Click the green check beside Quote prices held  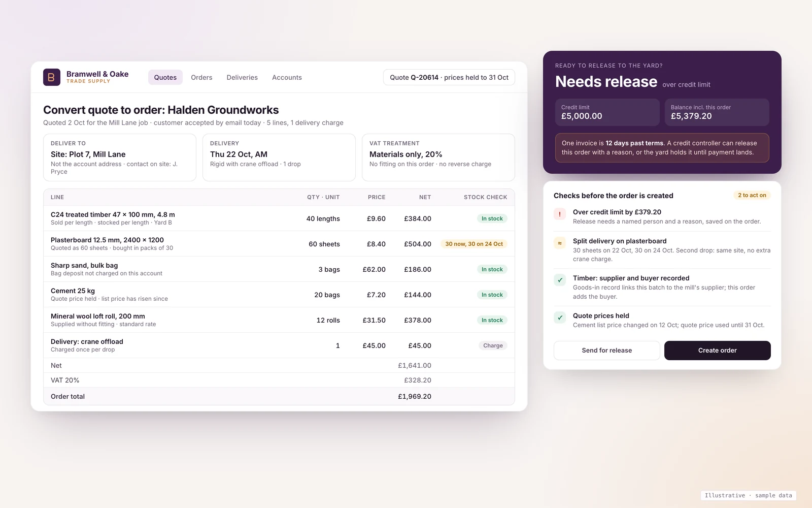pyautogui.click(x=560, y=318)
